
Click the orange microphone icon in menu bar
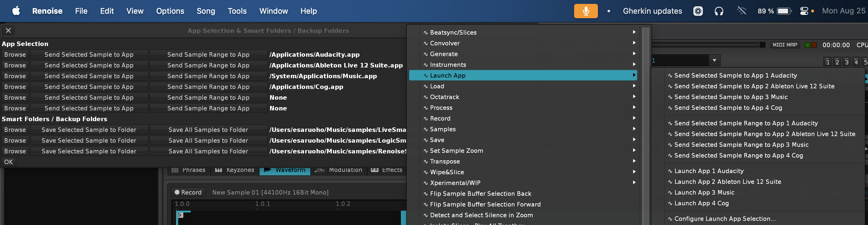(x=586, y=11)
